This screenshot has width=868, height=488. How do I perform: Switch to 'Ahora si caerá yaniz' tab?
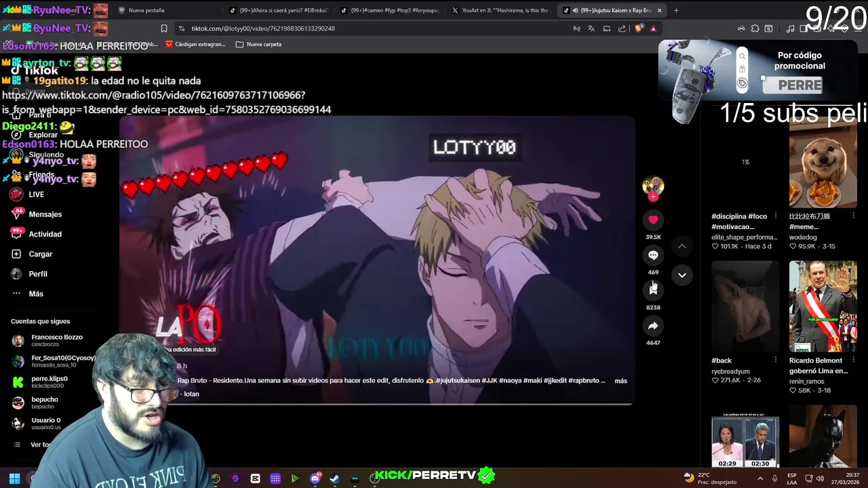pyautogui.click(x=278, y=10)
